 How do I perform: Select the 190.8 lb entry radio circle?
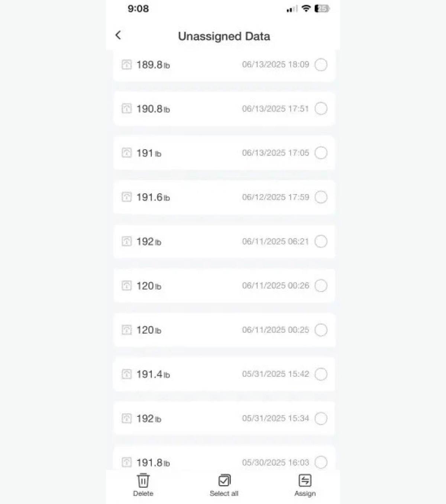[x=321, y=109]
